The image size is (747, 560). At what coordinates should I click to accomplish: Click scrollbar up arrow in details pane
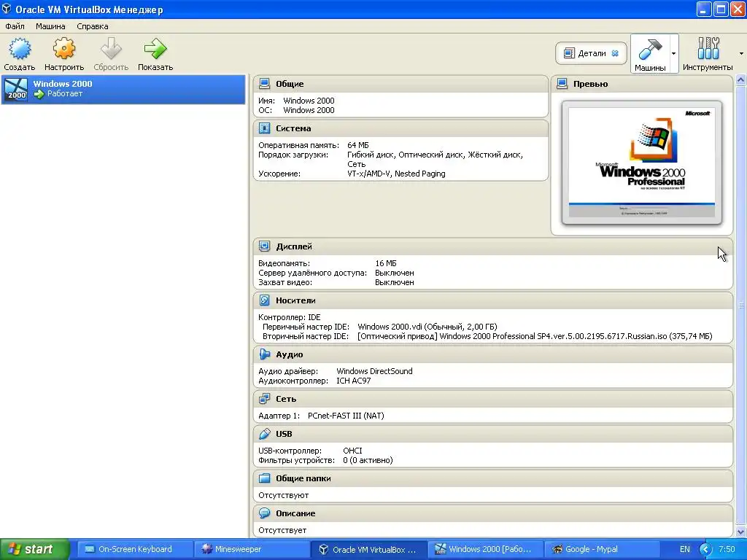pos(740,80)
